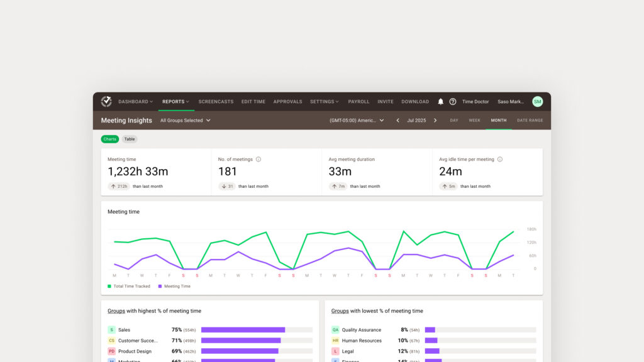Switch to Charts view

(x=109, y=139)
